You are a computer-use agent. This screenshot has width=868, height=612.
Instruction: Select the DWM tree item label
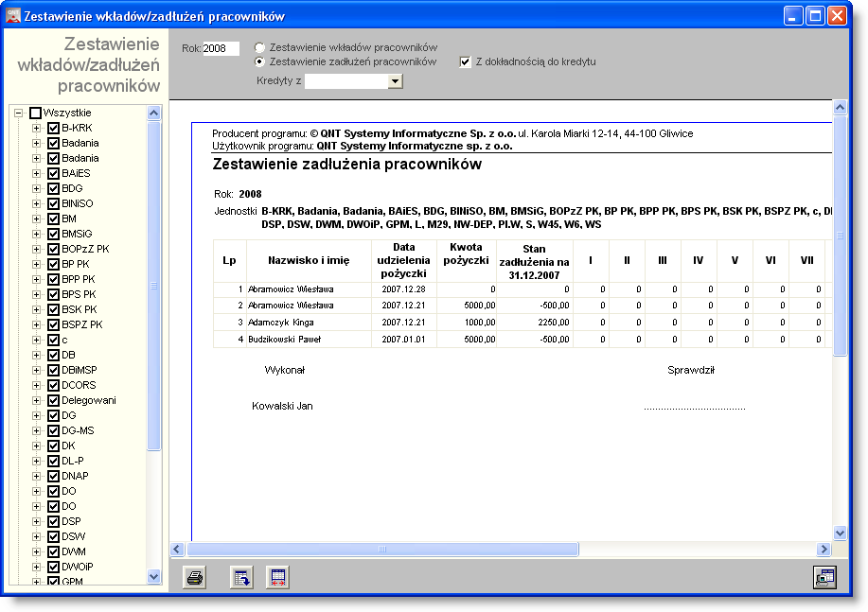73,551
